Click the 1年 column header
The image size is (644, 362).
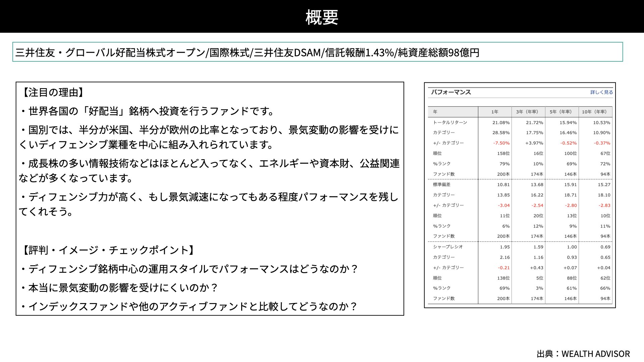495,112
